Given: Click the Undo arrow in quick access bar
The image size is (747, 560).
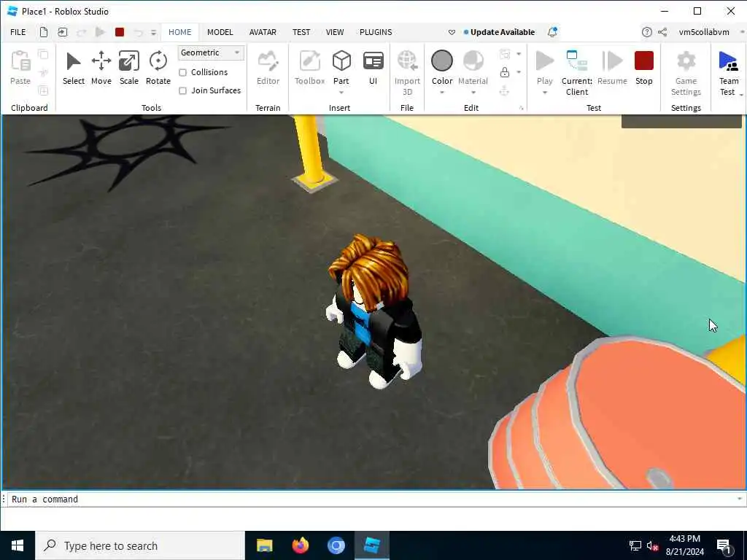Looking at the screenshot, I should click(x=138, y=32).
